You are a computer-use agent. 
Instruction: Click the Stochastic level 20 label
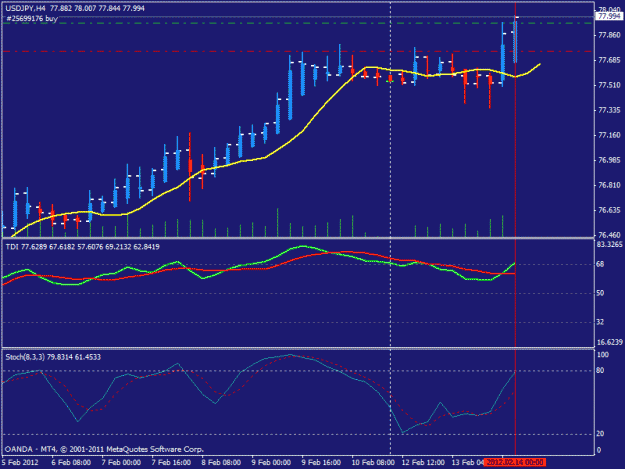point(600,434)
